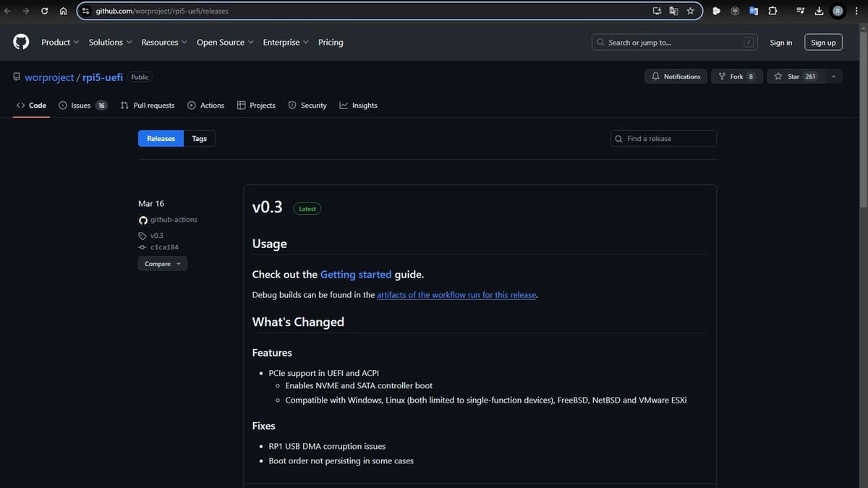Viewport: 868px width, 488px height.
Task: Click the Notifications button
Action: (x=676, y=77)
